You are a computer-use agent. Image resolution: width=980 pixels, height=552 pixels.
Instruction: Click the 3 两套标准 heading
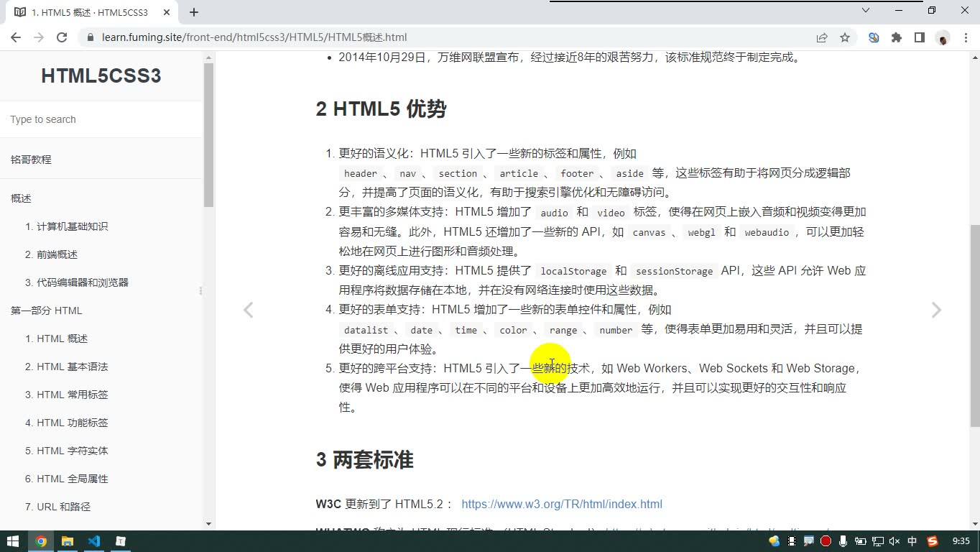click(364, 460)
